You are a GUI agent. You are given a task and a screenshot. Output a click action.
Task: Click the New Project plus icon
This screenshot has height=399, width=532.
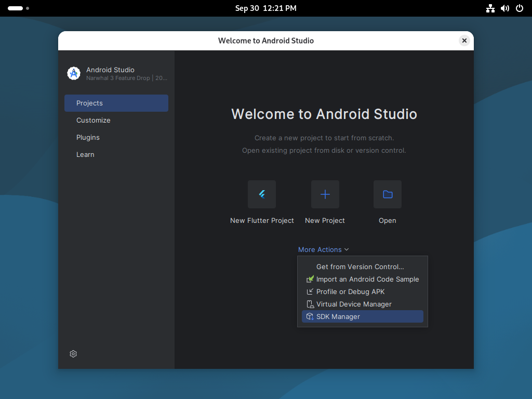[x=325, y=194]
